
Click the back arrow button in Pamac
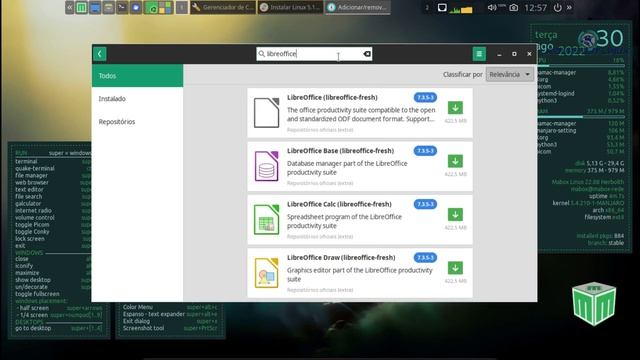pyautogui.click(x=100, y=54)
